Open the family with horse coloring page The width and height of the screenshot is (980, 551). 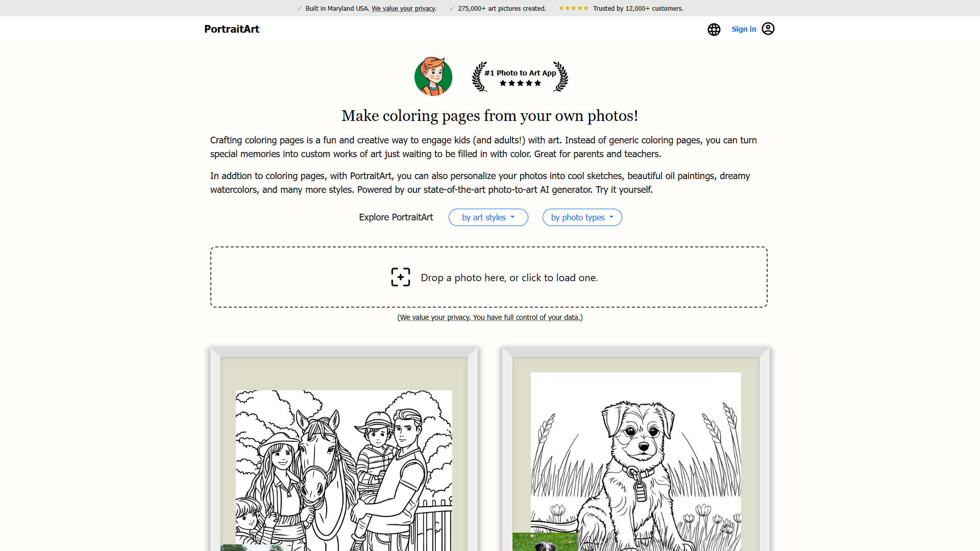coord(344,470)
